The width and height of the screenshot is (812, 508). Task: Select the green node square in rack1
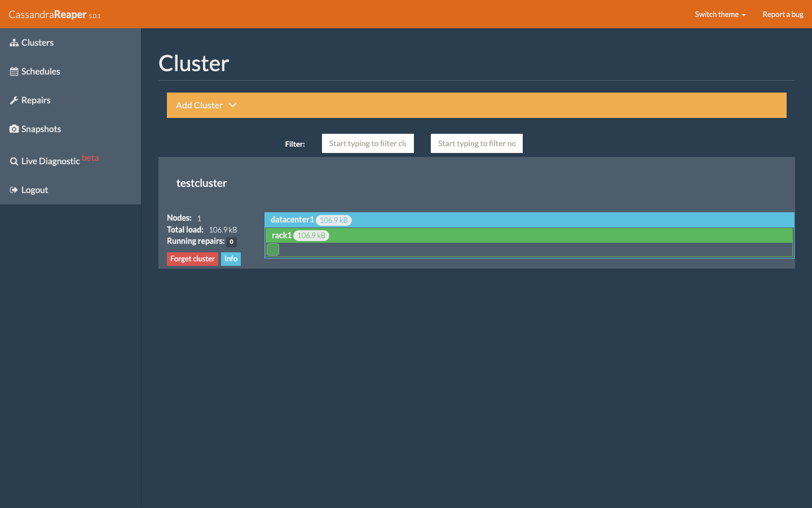click(x=273, y=249)
